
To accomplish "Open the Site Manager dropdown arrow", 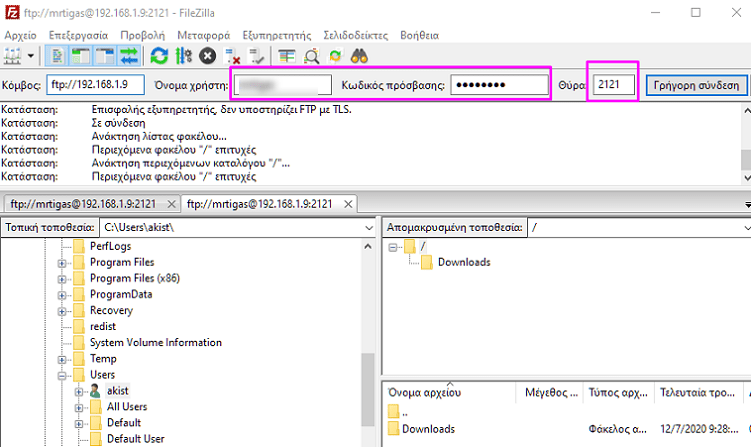I will coord(31,56).
